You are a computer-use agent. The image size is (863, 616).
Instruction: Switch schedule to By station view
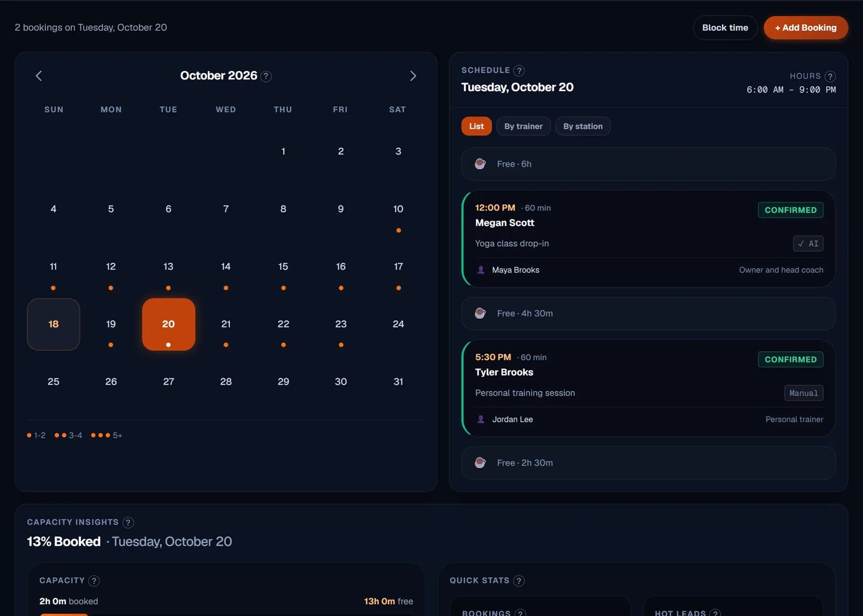click(583, 126)
